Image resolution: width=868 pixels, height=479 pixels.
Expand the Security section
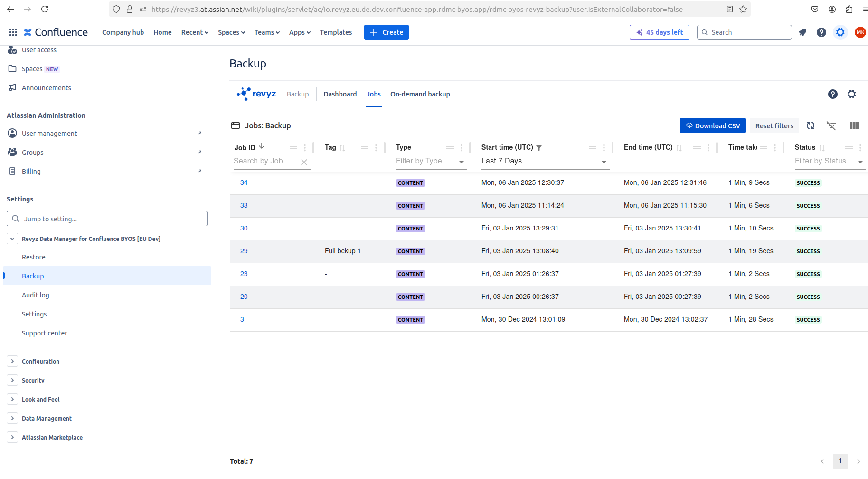tap(12, 380)
